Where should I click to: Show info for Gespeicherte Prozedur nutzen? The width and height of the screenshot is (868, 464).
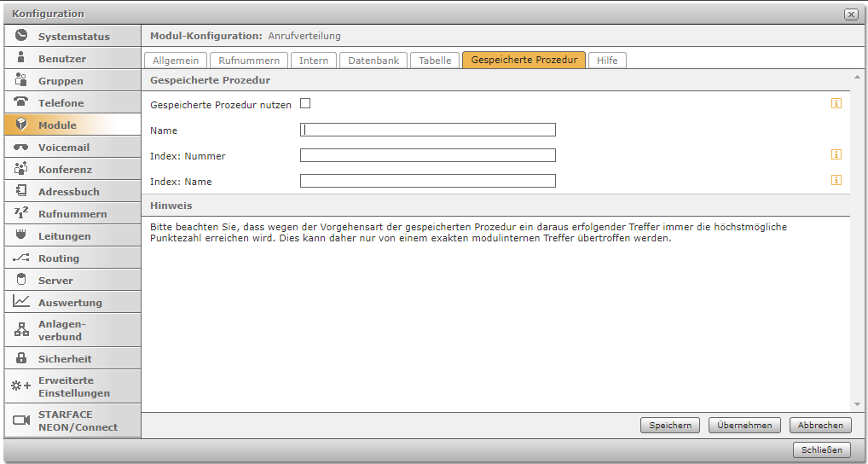pos(836,103)
